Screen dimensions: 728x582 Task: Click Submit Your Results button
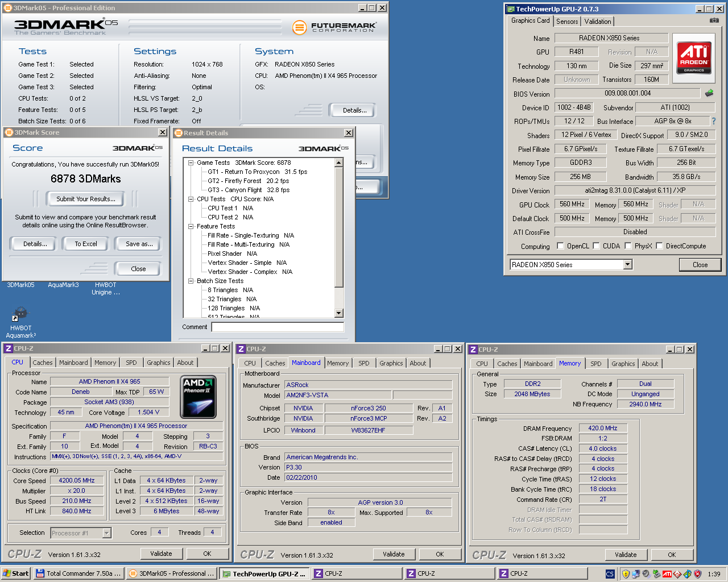click(86, 199)
